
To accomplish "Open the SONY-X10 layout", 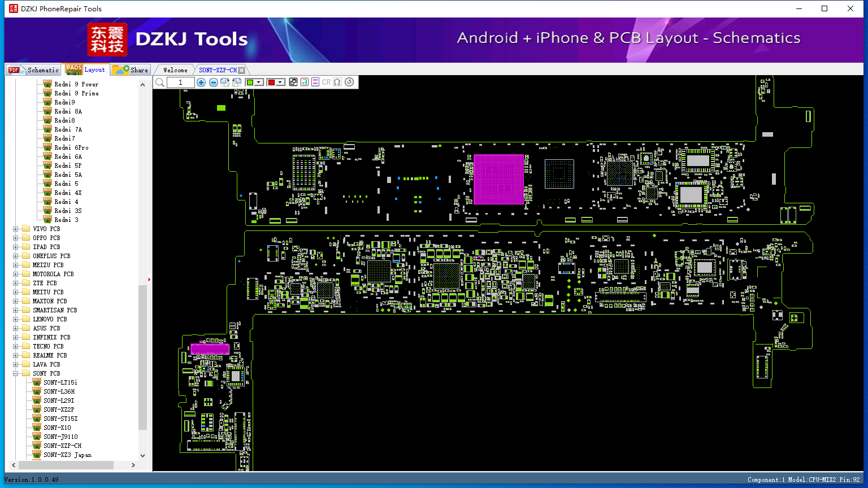I will pos(57,428).
